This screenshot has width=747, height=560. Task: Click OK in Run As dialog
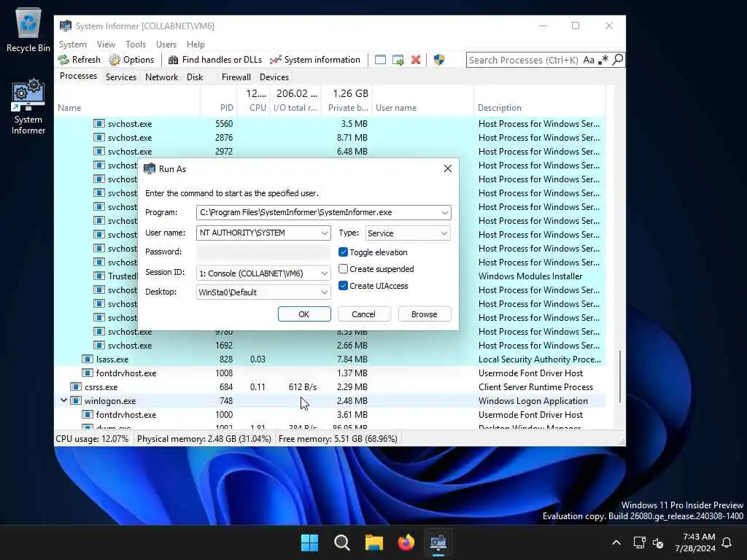(x=304, y=314)
